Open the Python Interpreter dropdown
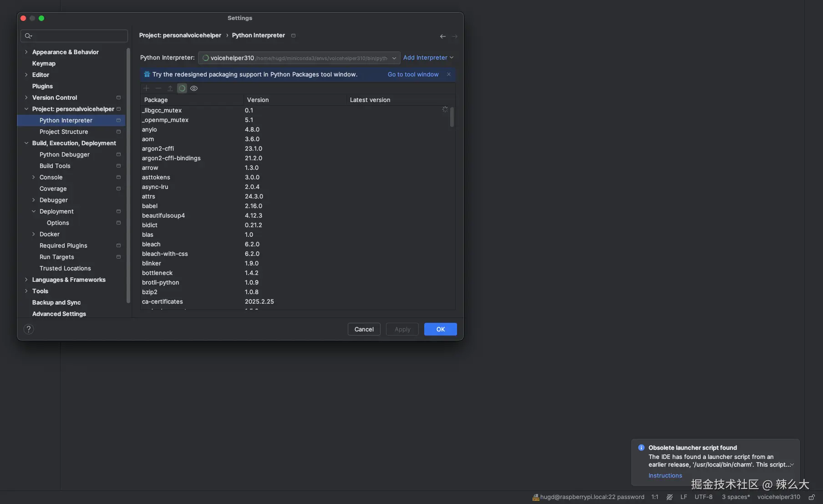The width and height of the screenshot is (823, 504). point(299,58)
